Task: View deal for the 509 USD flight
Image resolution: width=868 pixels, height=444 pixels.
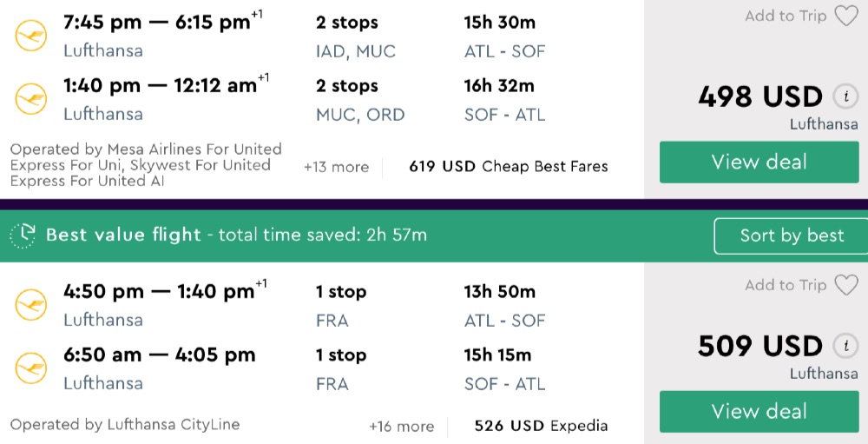Action: point(759,412)
